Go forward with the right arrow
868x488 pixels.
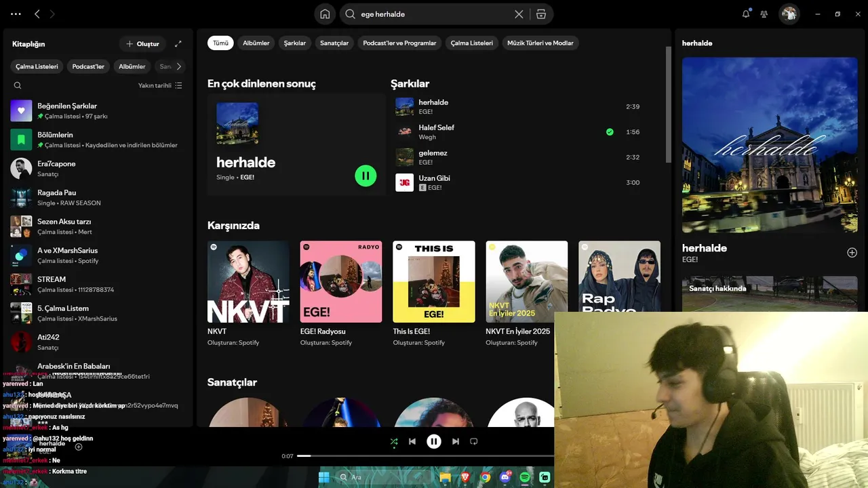pos(53,14)
